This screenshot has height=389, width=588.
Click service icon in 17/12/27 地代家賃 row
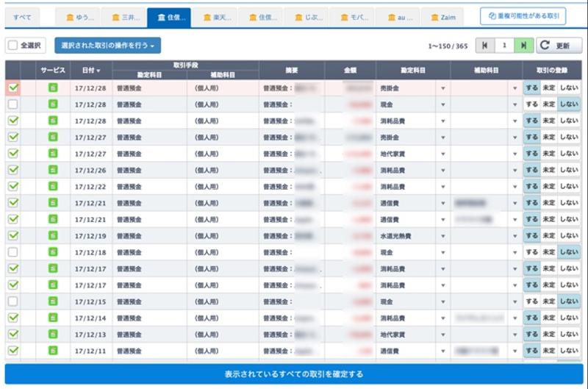(x=53, y=154)
